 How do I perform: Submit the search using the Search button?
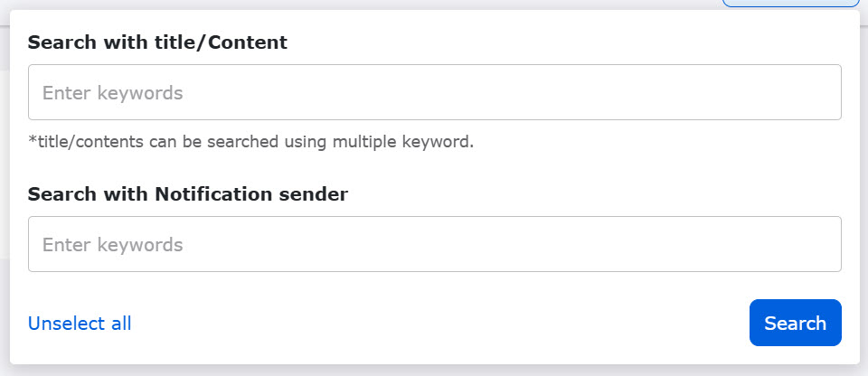[795, 323]
